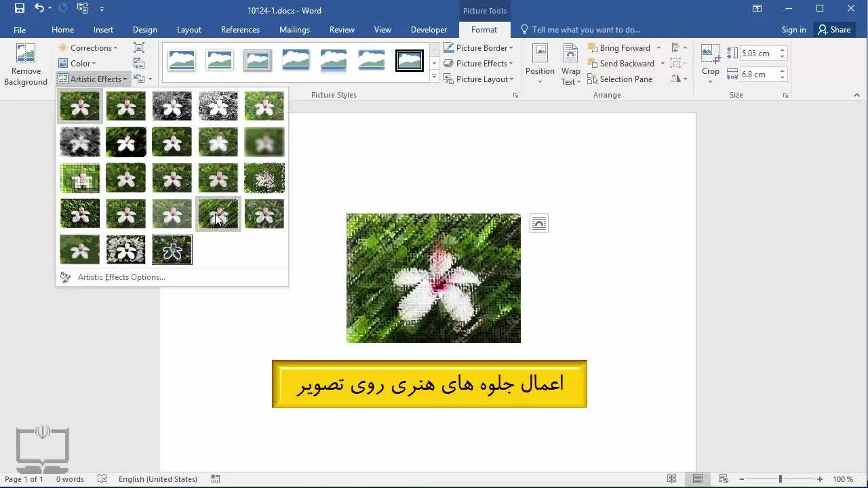868x488 pixels.
Task: Click the Crop tool icon
Action: tap(710, 54)
